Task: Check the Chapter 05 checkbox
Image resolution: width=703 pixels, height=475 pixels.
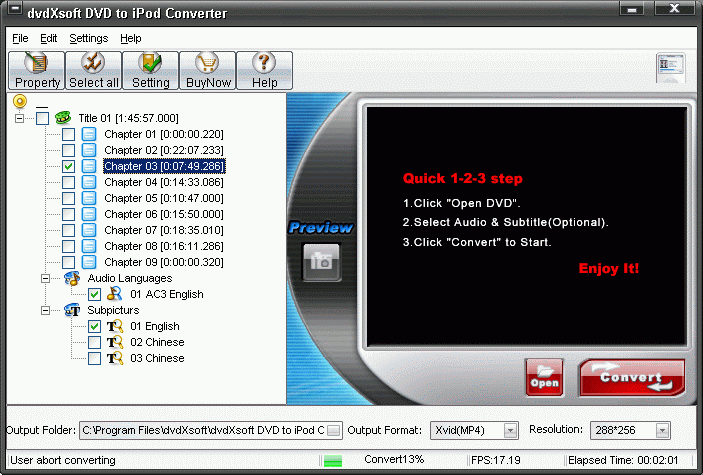Action: coord(68,198)
